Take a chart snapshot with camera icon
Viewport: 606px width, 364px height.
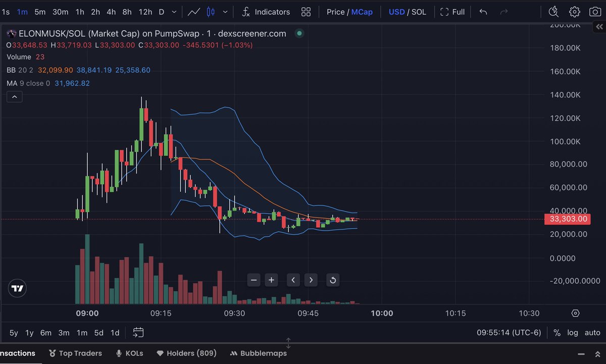click(595, 12)
